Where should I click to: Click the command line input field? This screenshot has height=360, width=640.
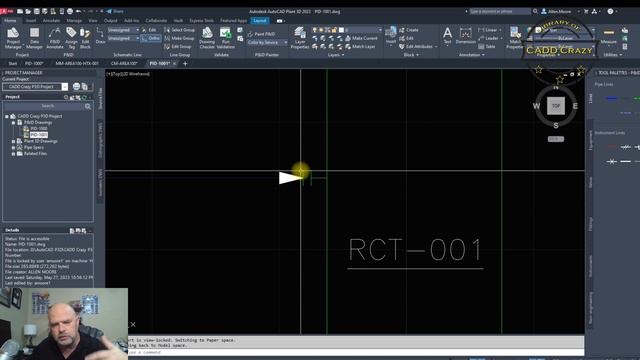pyautogui.click(x=355, y=352)
